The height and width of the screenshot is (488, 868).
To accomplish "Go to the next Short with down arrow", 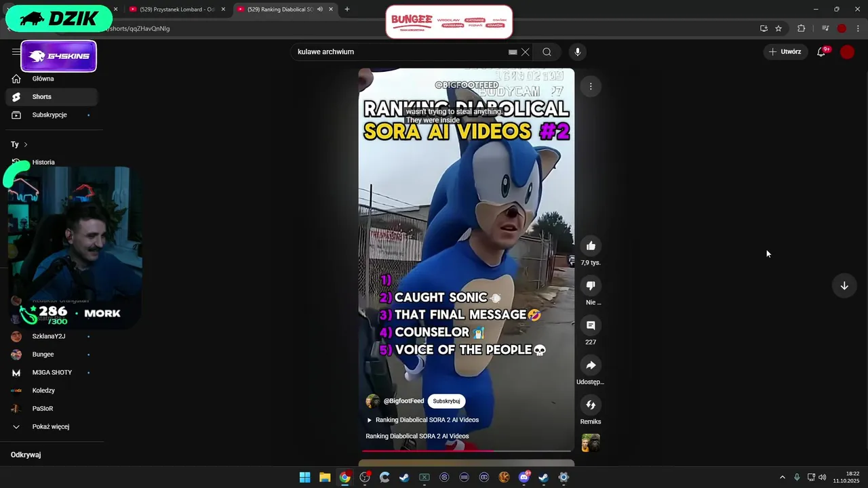I will (844, 286).
